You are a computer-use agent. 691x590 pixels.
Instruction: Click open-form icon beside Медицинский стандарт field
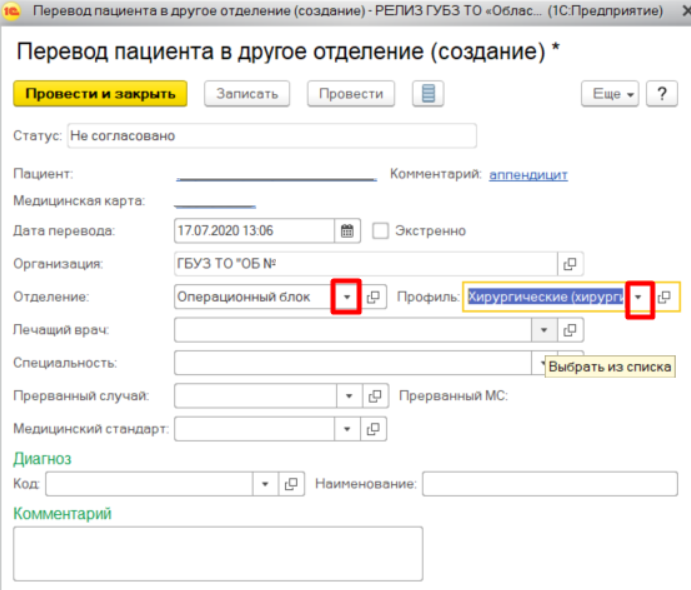click(375, 429)
